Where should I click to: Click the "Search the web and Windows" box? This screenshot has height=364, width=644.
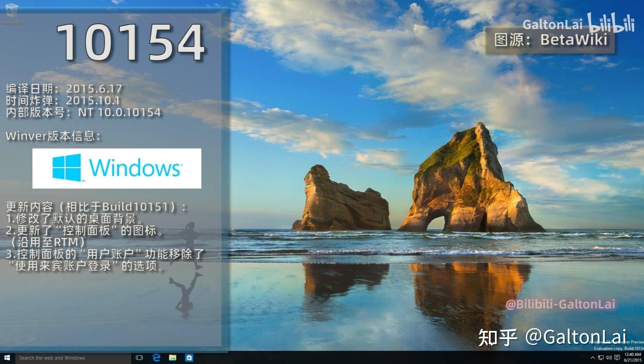click(x=73, y=358)
